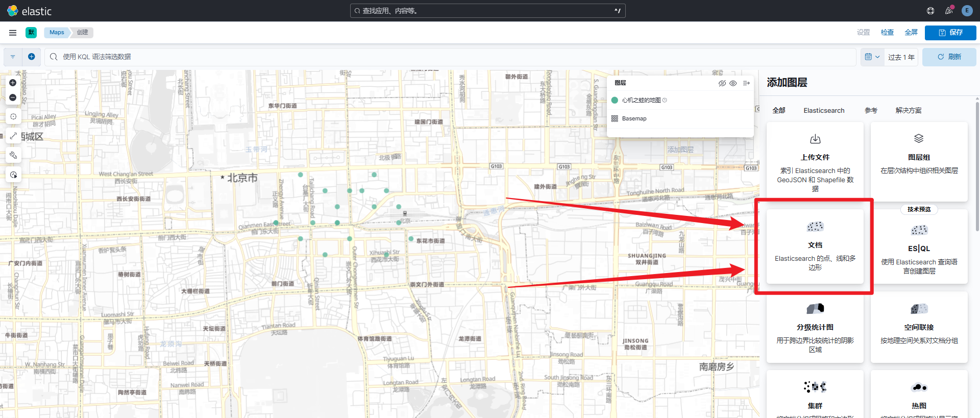The height and width of the screenshot is (418, 980).
Task: Open the Elastic logo home link
Action: click(x=30, y=11)
